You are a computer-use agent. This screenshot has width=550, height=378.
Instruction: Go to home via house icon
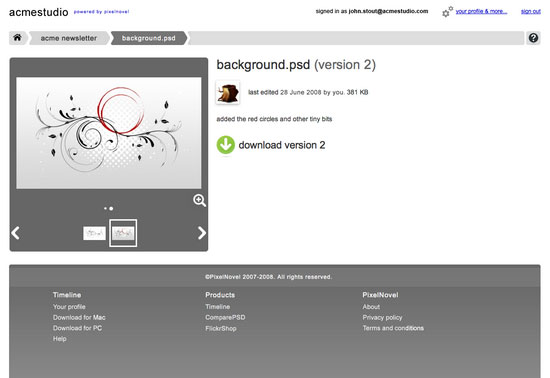[17, 38]
